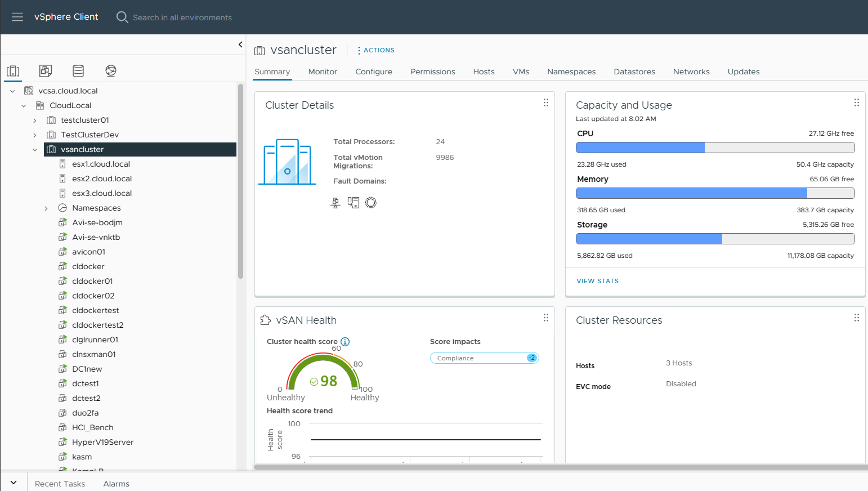868x491 pixels.
Task: Expand the testcluster01 tree node
Action: click(35, 120)
